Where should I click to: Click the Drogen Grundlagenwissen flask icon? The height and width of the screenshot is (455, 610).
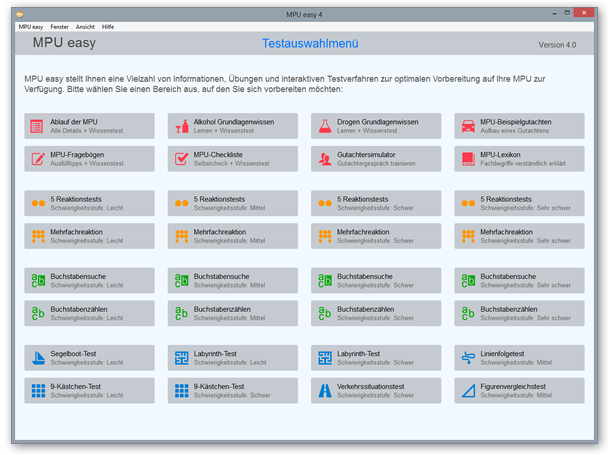[325, 126]
